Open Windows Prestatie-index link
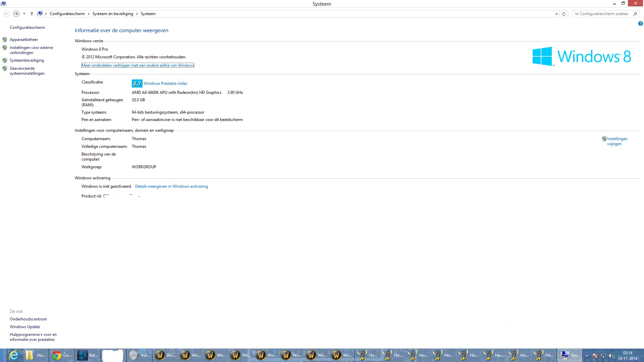 click(165, 83)
